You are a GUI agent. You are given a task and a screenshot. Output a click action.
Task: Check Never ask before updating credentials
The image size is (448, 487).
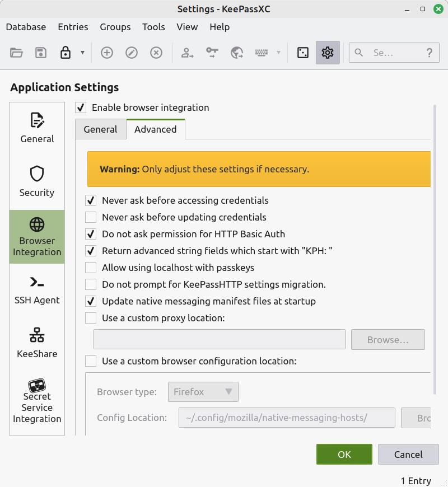pos(91,217)
